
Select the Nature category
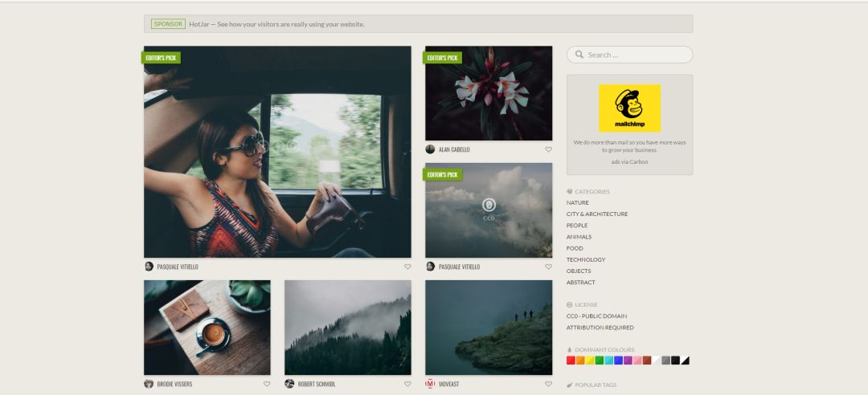pos(577,202)
